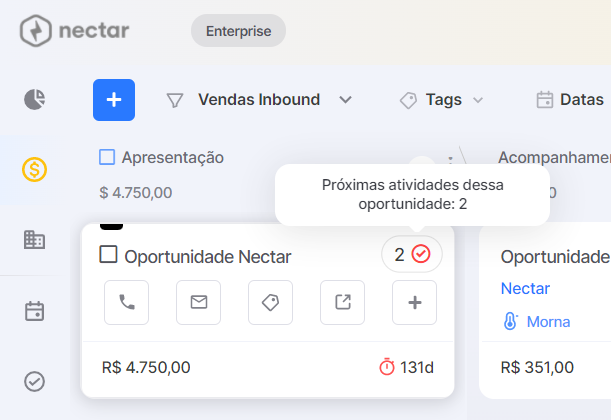Click the plus button on opportunity card

414,302
